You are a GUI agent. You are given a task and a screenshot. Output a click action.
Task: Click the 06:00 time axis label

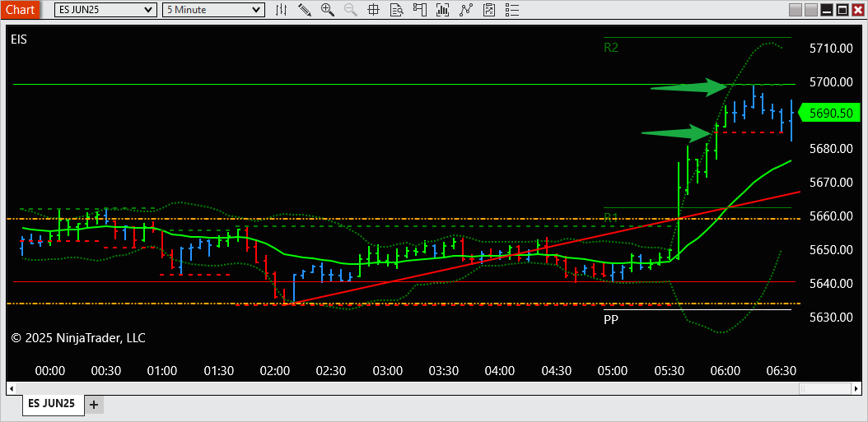point(726,370)
